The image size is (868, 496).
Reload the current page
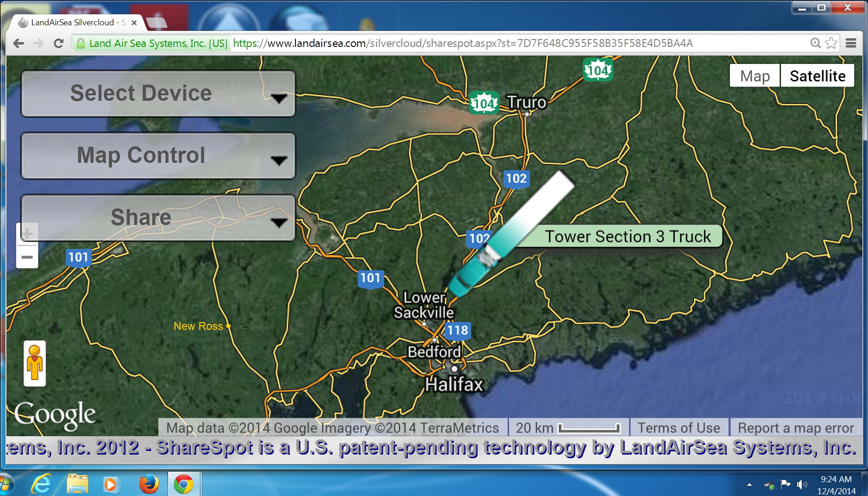pyautogui.click(x=58, y=43)
